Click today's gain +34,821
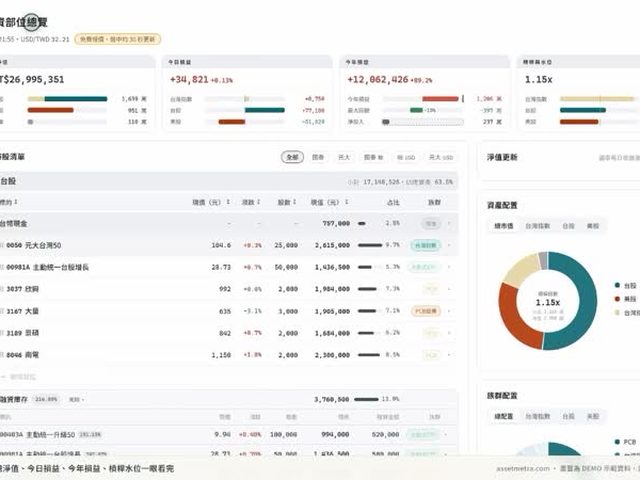Image resolution: width=640 pixels, height=480 pixels. (189, 80)
